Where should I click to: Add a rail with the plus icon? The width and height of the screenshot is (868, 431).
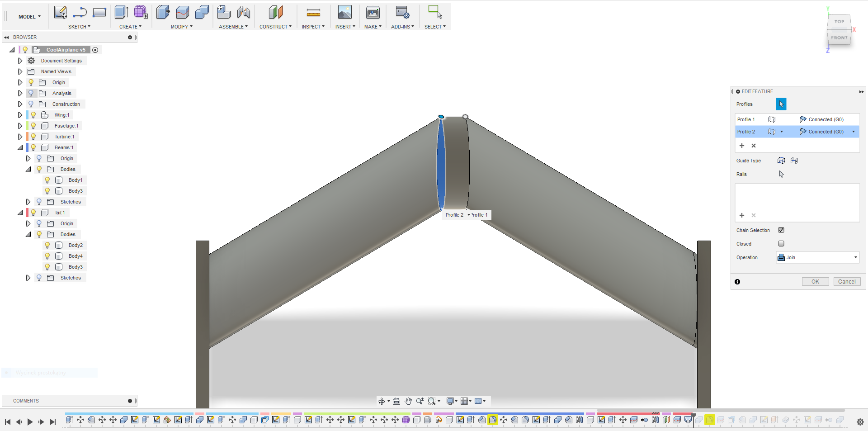[742, 215]
